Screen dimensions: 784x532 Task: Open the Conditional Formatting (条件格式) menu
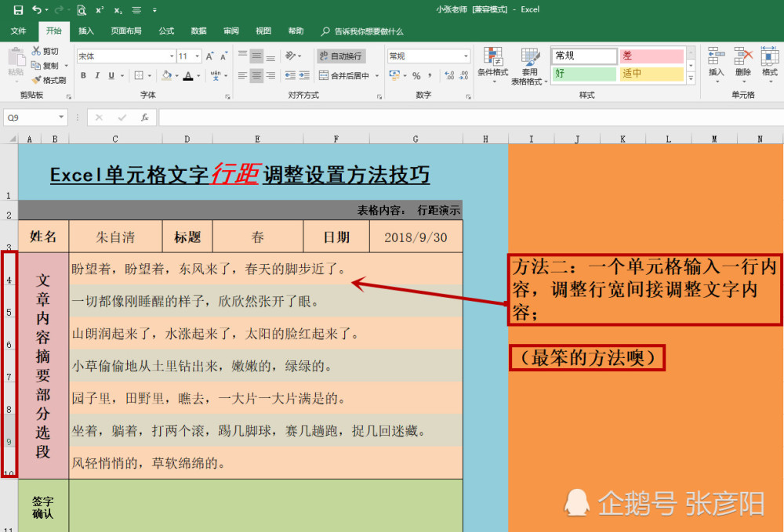(492, 65)
